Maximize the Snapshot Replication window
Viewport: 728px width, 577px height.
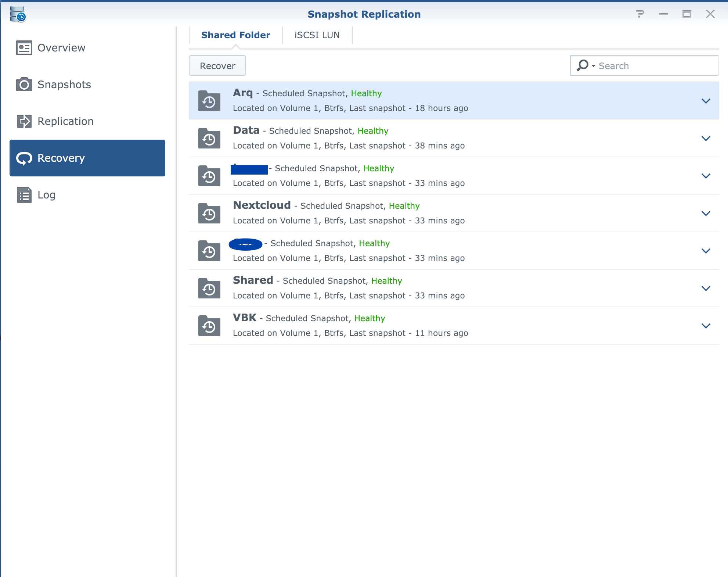point(687,14)
